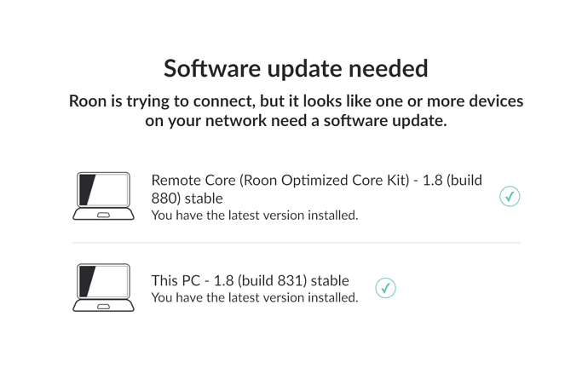
Task: Click 'on your network need a software update' line
Action: 296,121
